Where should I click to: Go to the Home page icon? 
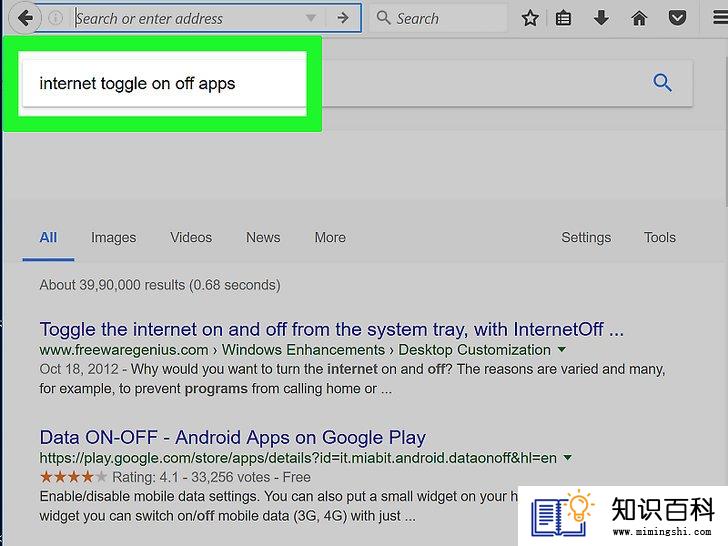(x=639, y=18)
